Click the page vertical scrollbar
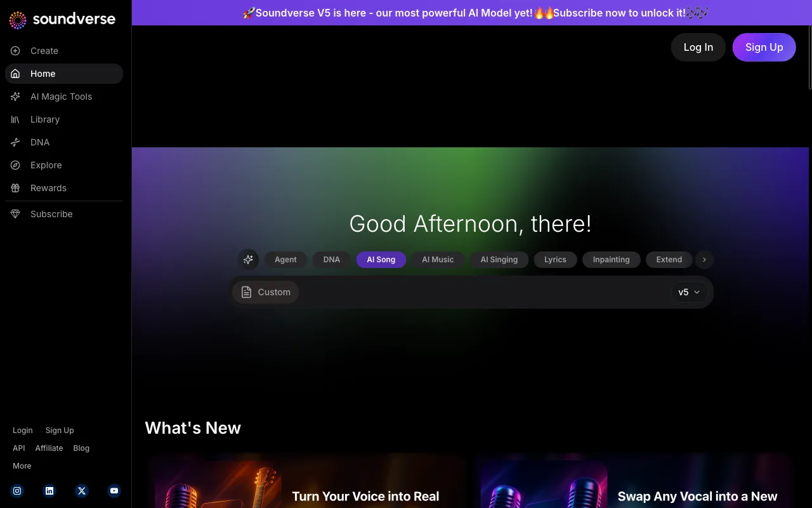Viewport: 812px width, 508px height. coord(810,57)
